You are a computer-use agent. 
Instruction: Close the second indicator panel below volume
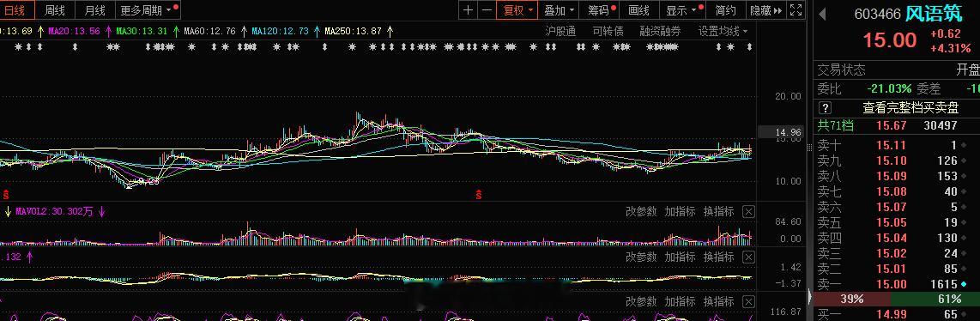748,257
